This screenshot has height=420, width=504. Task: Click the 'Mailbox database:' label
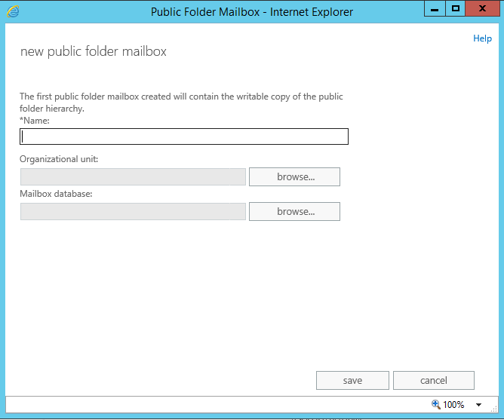point(56,194)
